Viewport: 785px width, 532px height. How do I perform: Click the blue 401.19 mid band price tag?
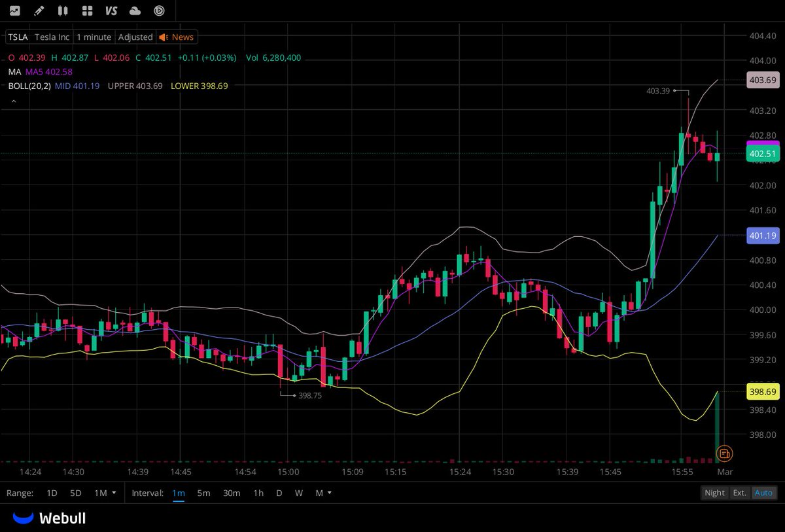763,235
